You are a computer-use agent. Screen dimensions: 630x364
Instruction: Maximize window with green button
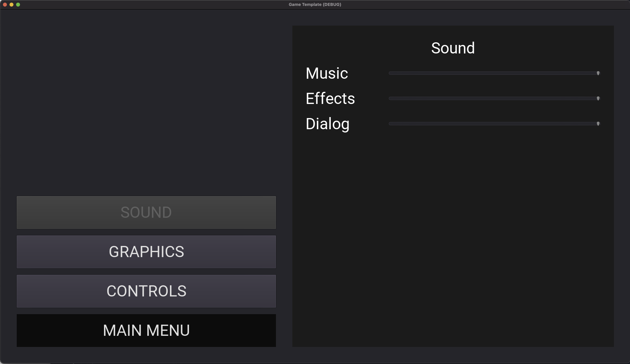tap(18, 5)
